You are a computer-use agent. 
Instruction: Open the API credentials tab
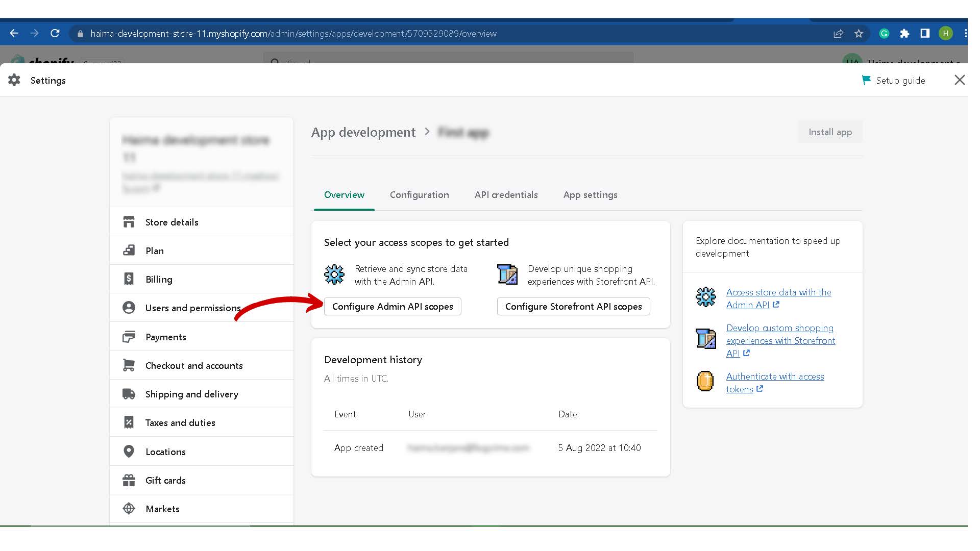[x=506, y=195]
